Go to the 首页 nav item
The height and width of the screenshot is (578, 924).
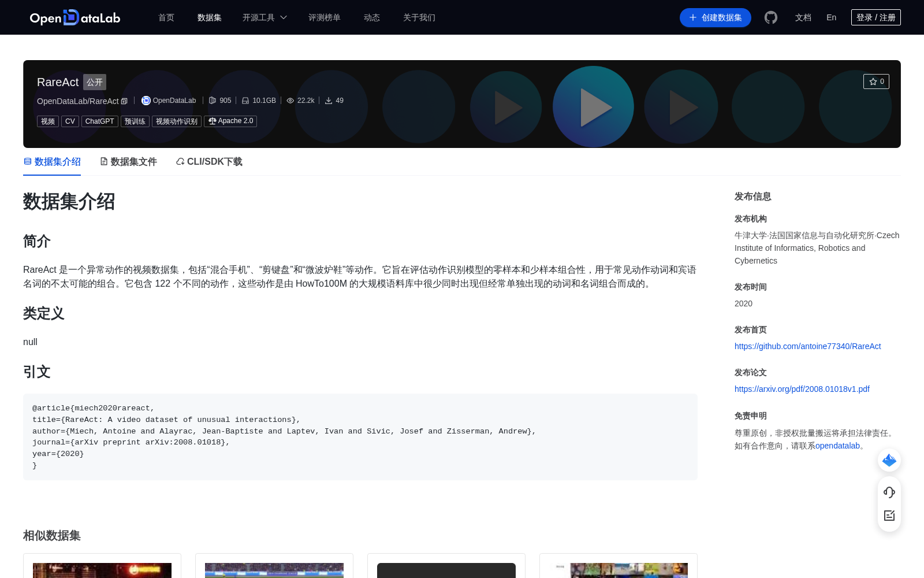[x=166, y=17]
